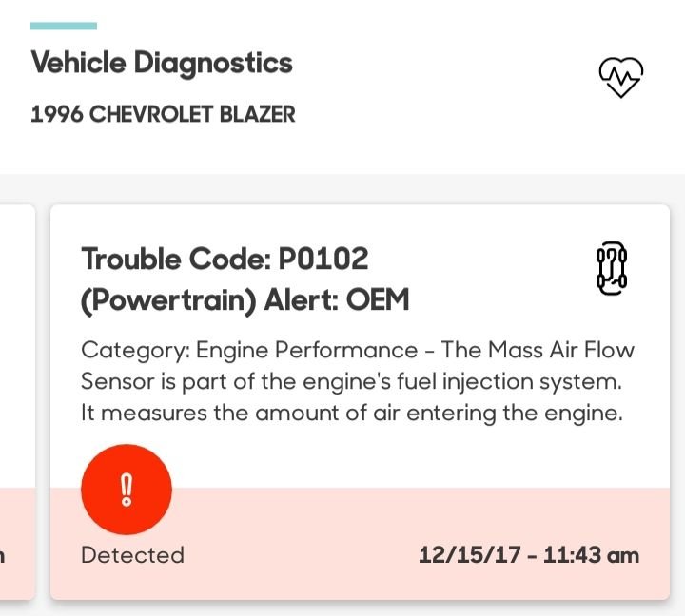Tap the red exclamation alert icon
685x616 pixels.
point(127,490)
